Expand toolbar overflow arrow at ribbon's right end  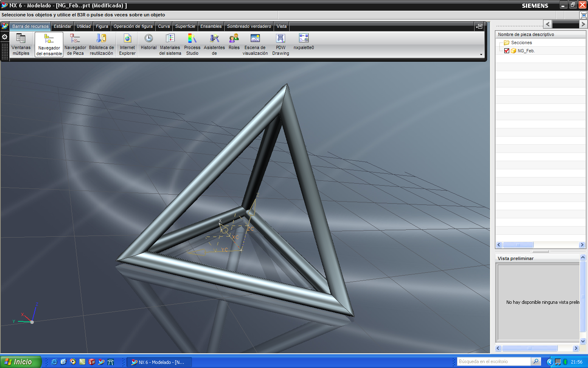pos(481,54)
